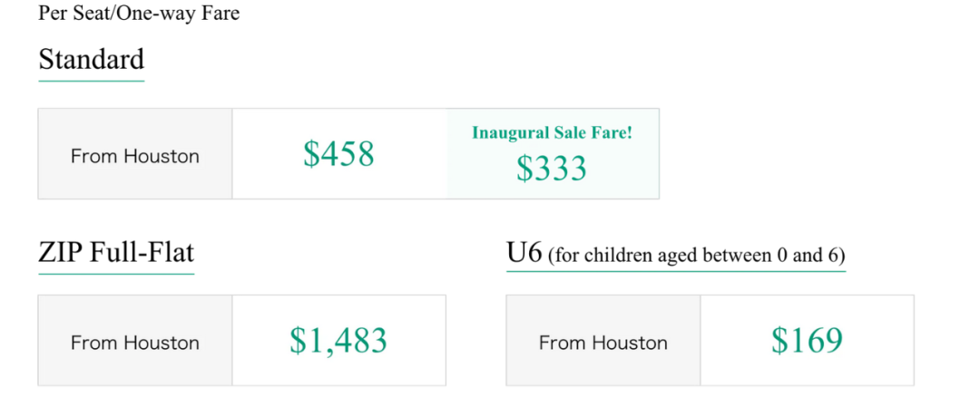980x407 pixels.
Task: Click the green underline beneath Standard
Action: pos(92,81)
